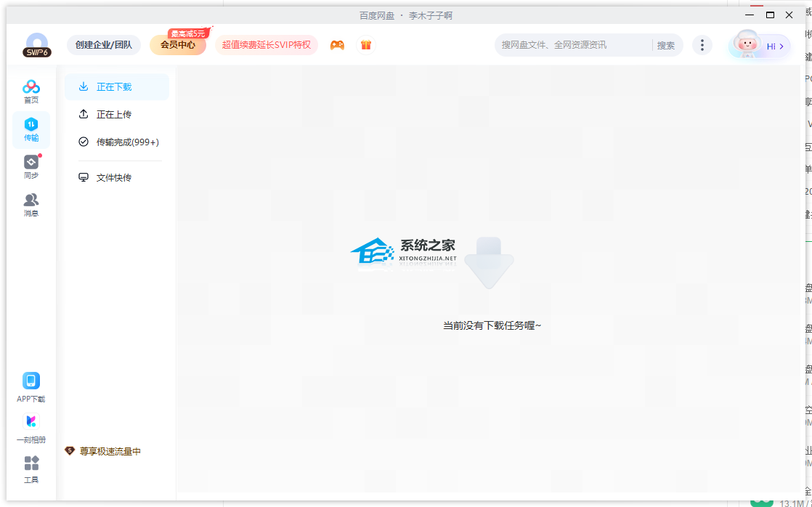Open the APP下载 icon
Screen dimensions: 812x507
click(x=31, y=387)
